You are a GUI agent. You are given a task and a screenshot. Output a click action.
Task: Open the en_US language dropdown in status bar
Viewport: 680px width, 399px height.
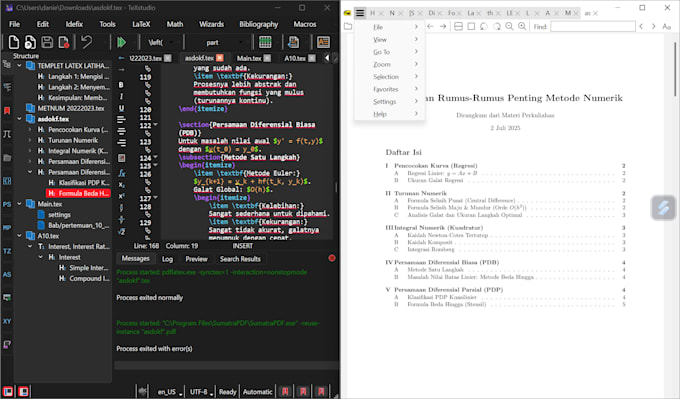point(170,392)
